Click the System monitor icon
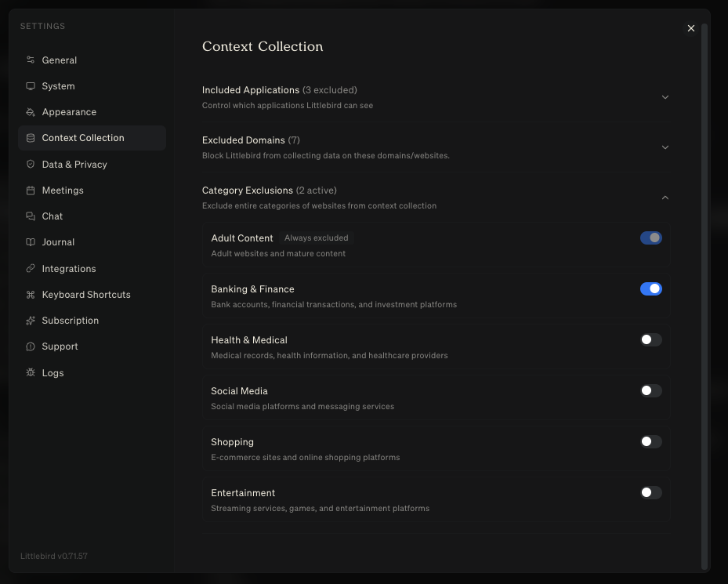728x584 pixels. (x=31, y=86)
